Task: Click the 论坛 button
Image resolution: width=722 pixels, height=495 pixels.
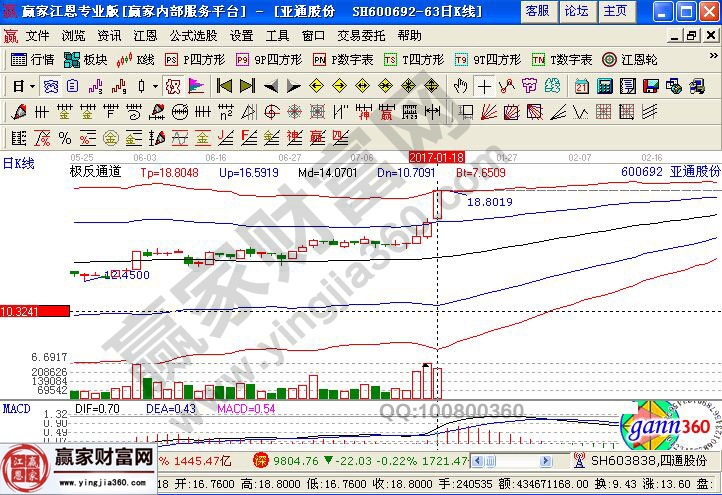Action: click(x=576, y=11)
